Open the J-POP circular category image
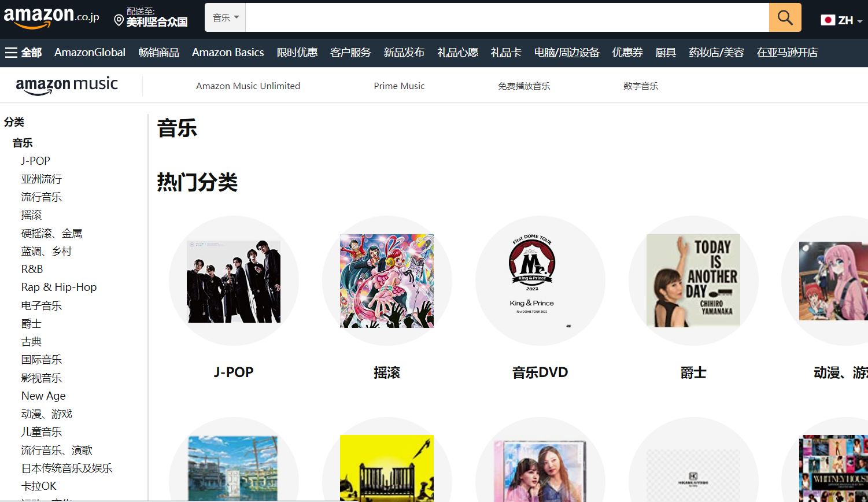868x502 pixels. pyautogui.click(x=233, y=282)
